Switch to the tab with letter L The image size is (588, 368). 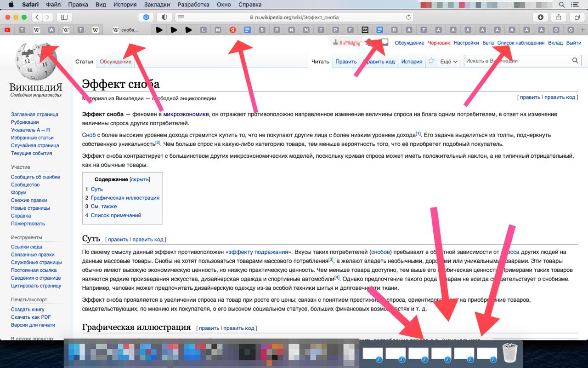tap(204, 30)
